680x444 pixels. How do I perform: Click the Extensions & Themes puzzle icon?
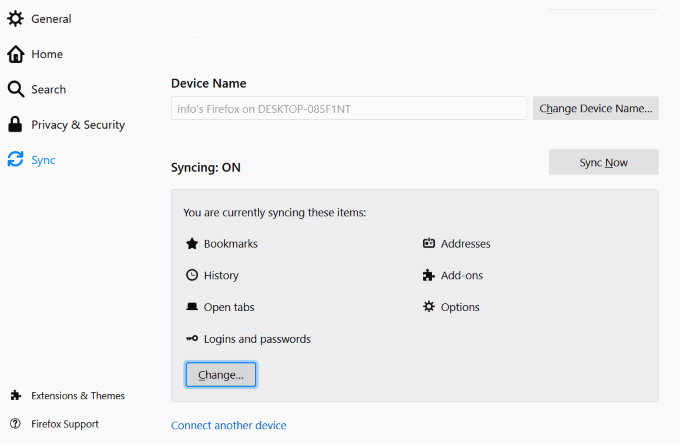tap(15, 395)
